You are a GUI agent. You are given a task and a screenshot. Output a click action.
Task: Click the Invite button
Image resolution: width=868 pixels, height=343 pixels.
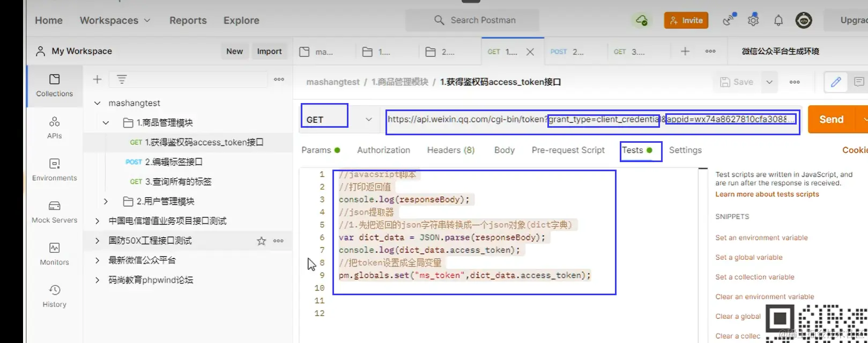(686, 20)
